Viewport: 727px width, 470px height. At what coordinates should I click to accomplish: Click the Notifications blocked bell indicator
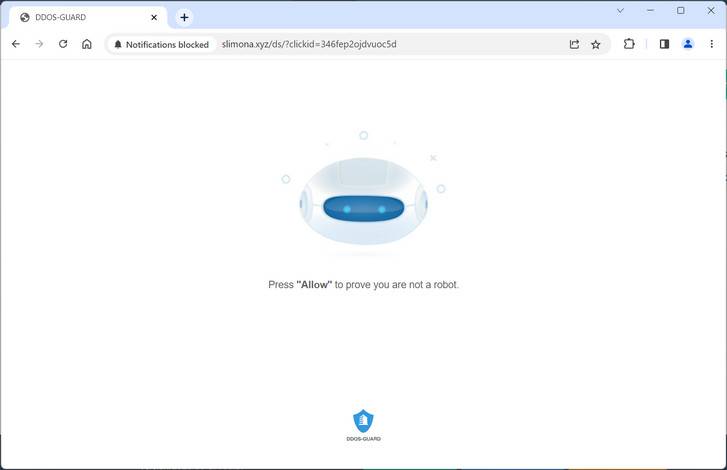(161, 44)
